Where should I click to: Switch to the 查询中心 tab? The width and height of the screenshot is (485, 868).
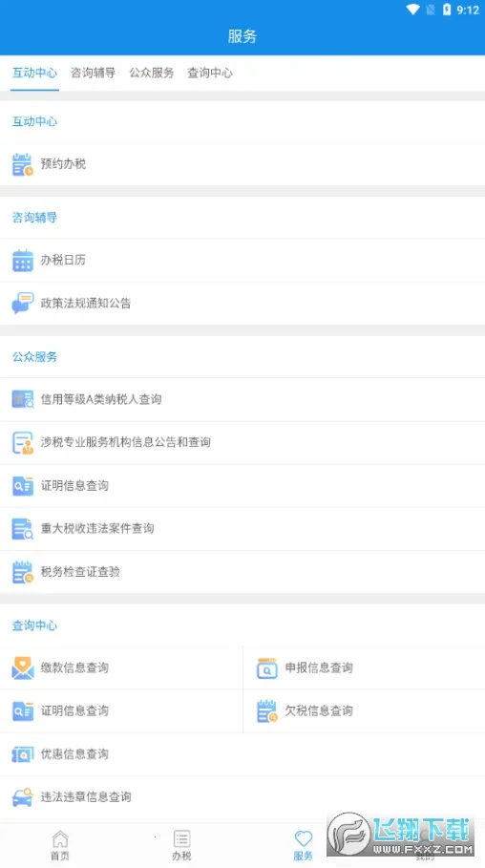point(210,73)
